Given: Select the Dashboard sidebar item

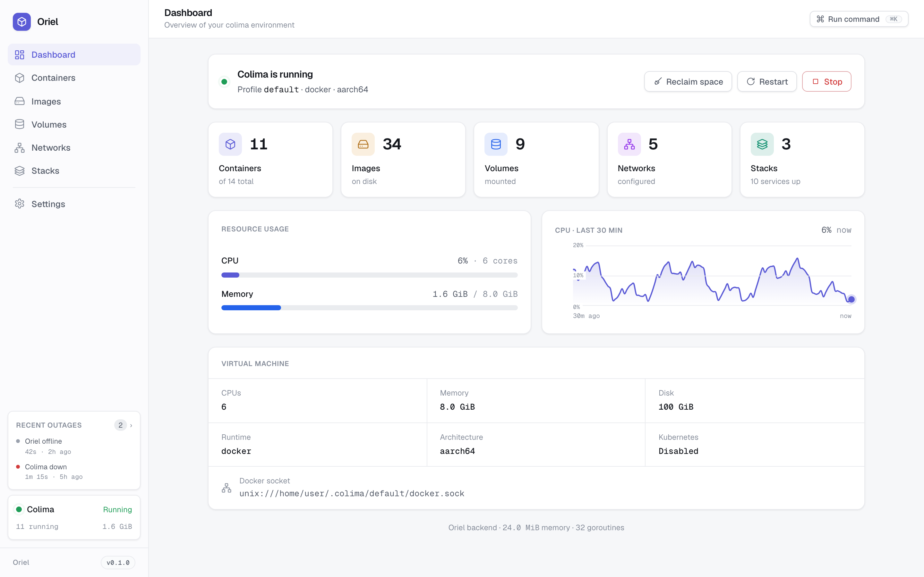Looking at the screenshot, I should (x=74, y=54).
